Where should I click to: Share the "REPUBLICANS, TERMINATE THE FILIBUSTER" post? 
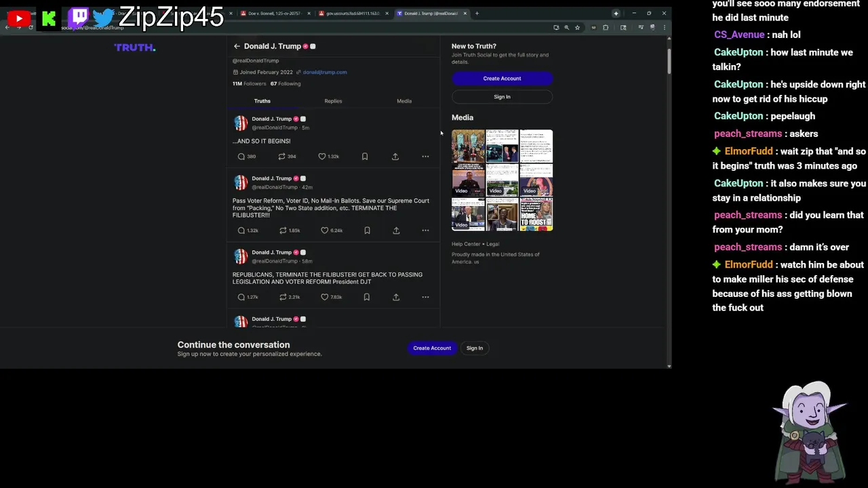(396, 297)
